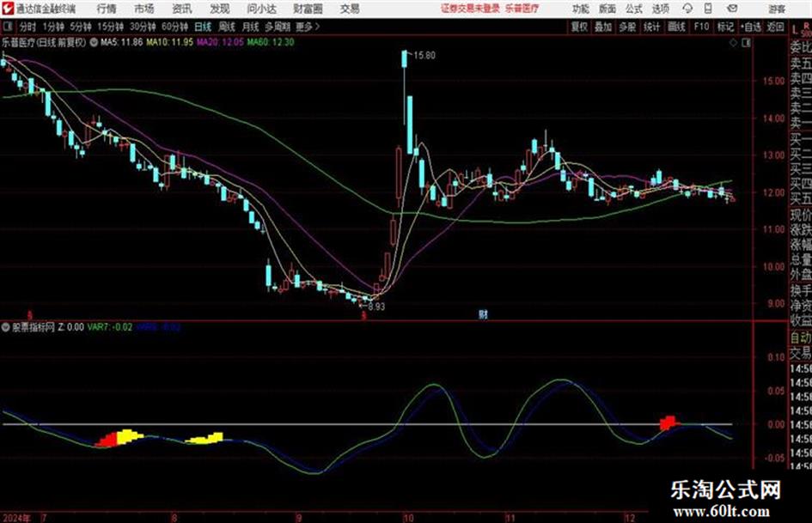Click the VAR7: -0.02 indicator value
This screenshot has width=812, height=523.
(x=110, y=326)
